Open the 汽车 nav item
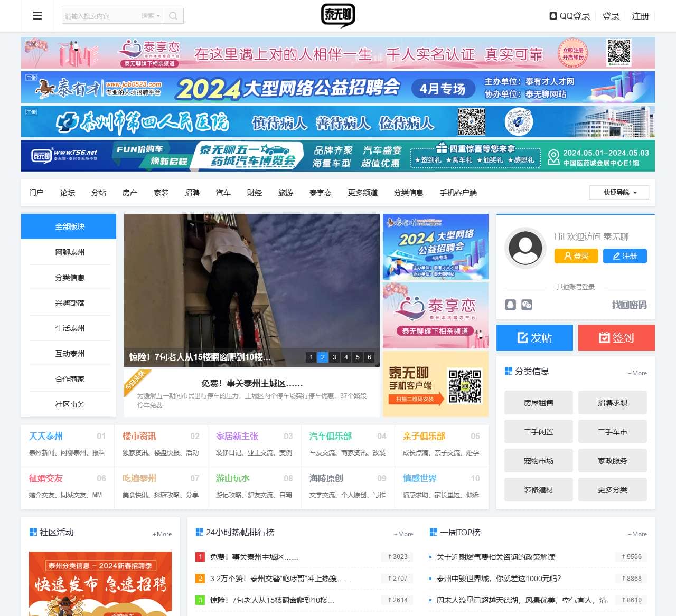This screenshot has height=616, width=676. click(x=223, y=193)
